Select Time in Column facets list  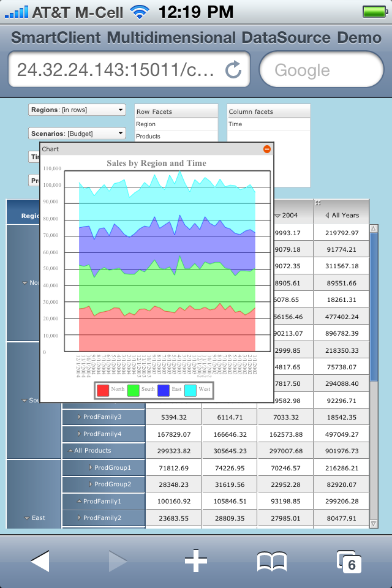coord(268,124)
